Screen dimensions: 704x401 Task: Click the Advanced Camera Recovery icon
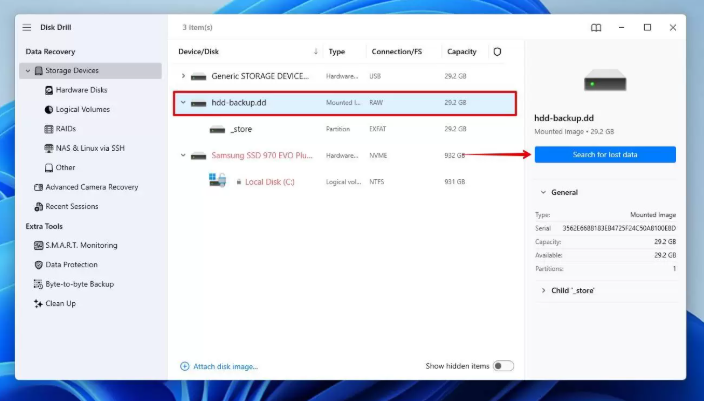click(39, 187)
